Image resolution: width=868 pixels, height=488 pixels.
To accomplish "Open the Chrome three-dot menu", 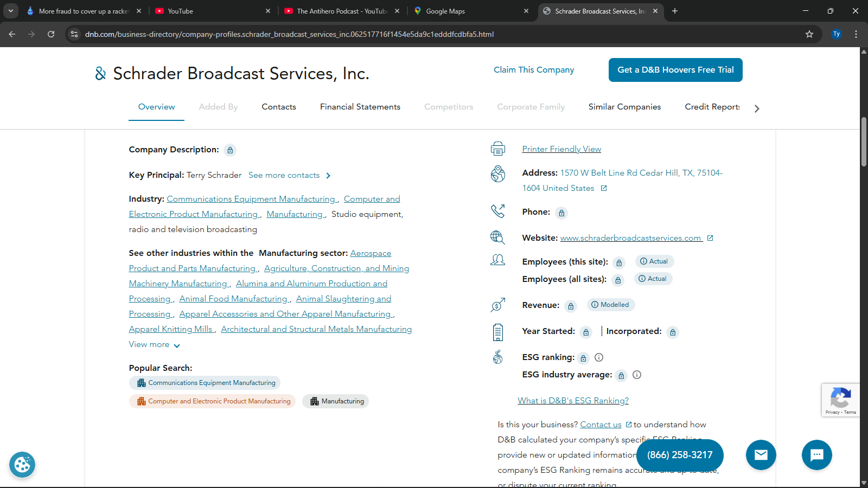I will 856,34.
